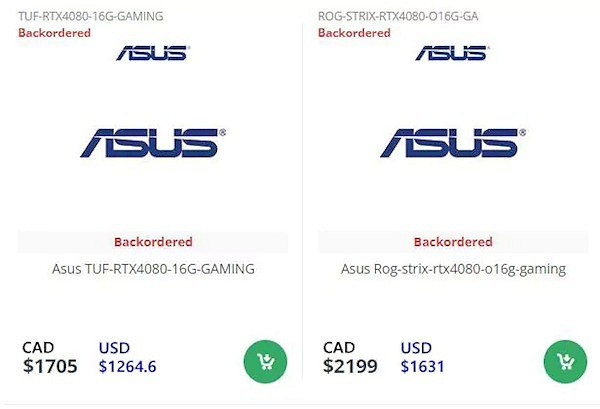Open the Asus Rog-strix-rtx4080-o16g-gaming title link
This screenshot has width=600, height=409.
pos(453,269)
